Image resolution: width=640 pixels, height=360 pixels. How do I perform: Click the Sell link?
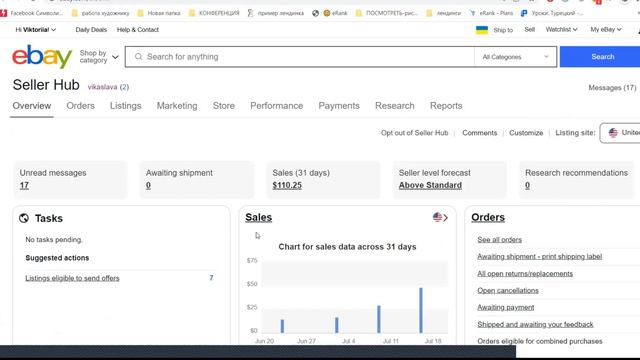click(529, 29)
